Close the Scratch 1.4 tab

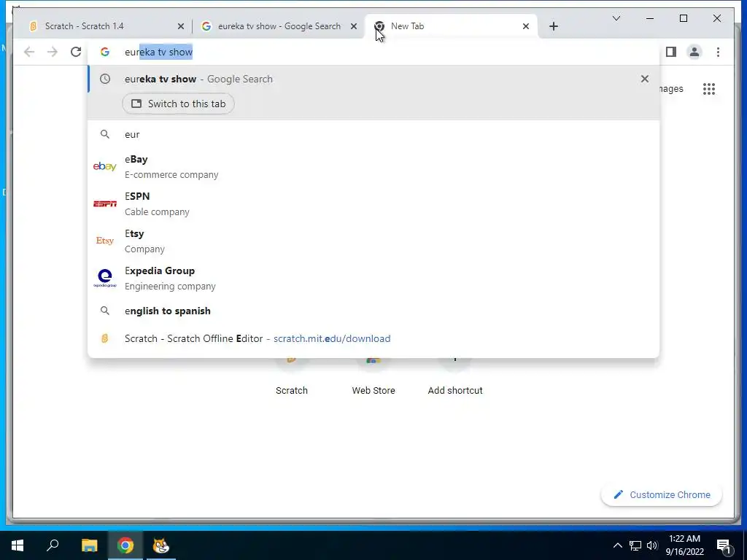[181, 26]
